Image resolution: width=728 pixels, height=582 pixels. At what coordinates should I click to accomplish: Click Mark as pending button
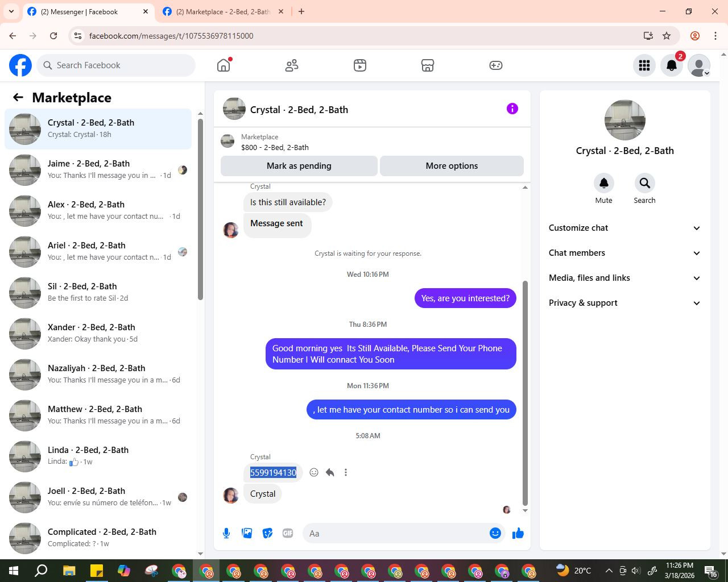(x=299, y=166)
